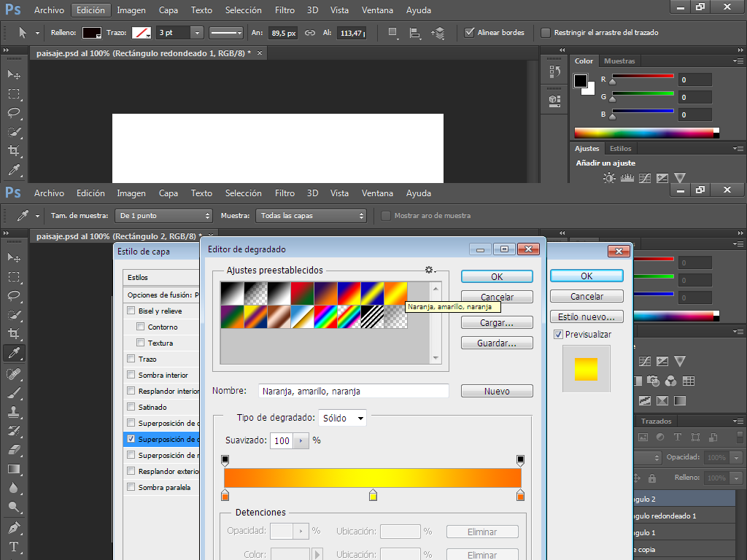Screen dimensions: 747x560
Task: Select the Clone Stamp tool
Action: tap(14, 412)
